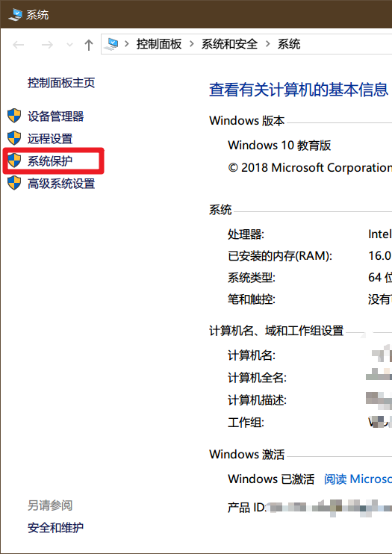Click the 计算机全名 label

(x=257, y=378)
